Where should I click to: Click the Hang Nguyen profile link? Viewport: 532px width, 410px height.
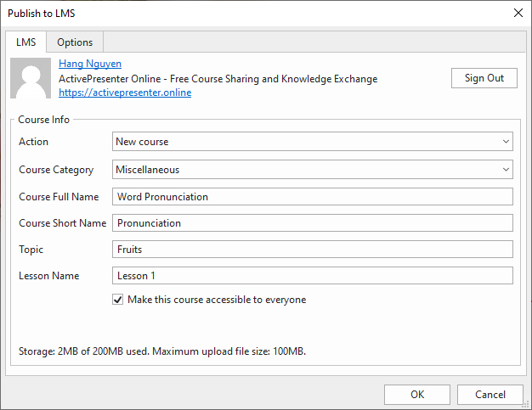point(90,64)
